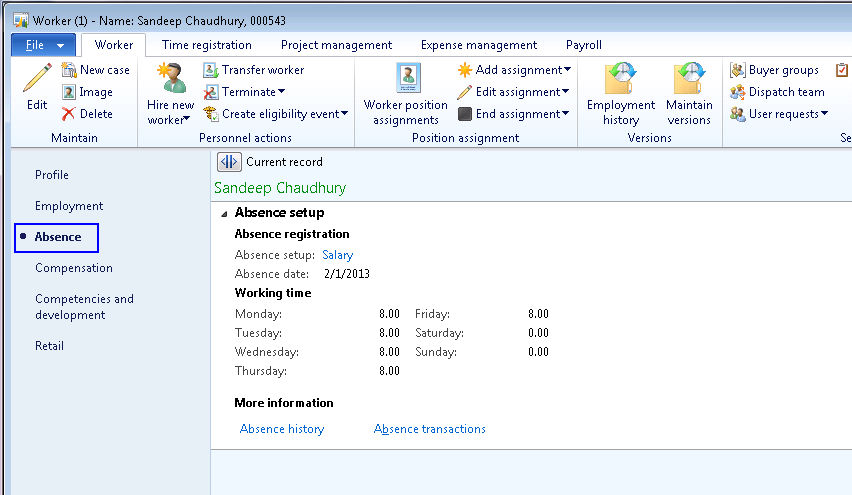Open the Absence history link
The image size is (852, 495).
pos(282,429)
